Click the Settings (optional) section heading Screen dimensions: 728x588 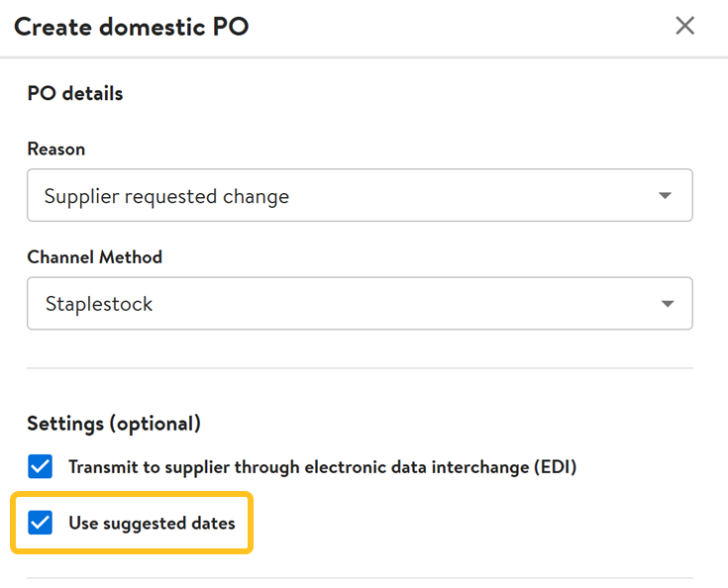(114, 424)
